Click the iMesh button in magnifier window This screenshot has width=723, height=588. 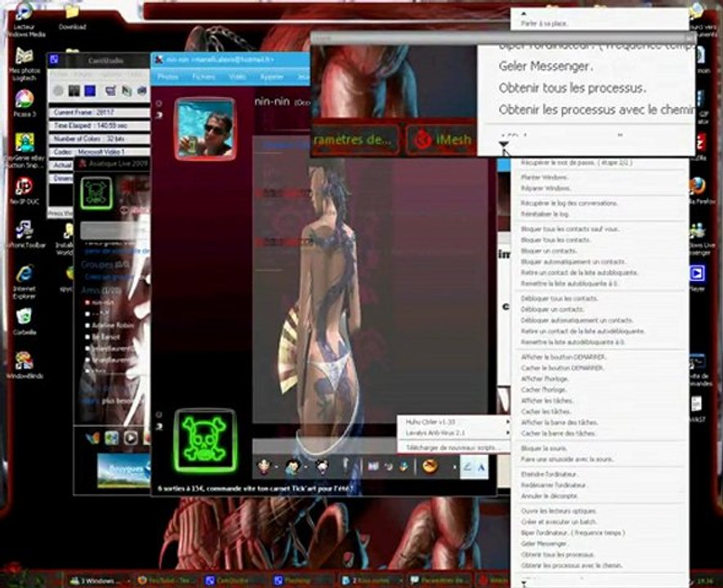click(x=442, y=139)
